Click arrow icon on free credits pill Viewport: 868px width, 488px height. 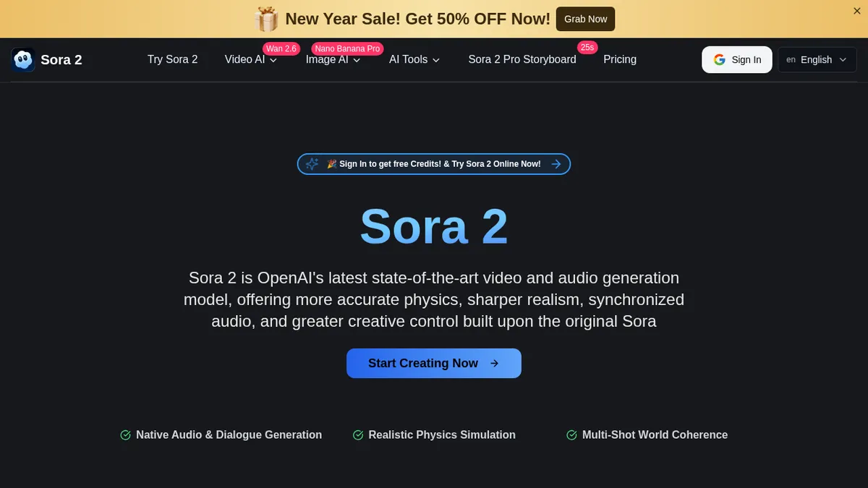tap(556, 163)
